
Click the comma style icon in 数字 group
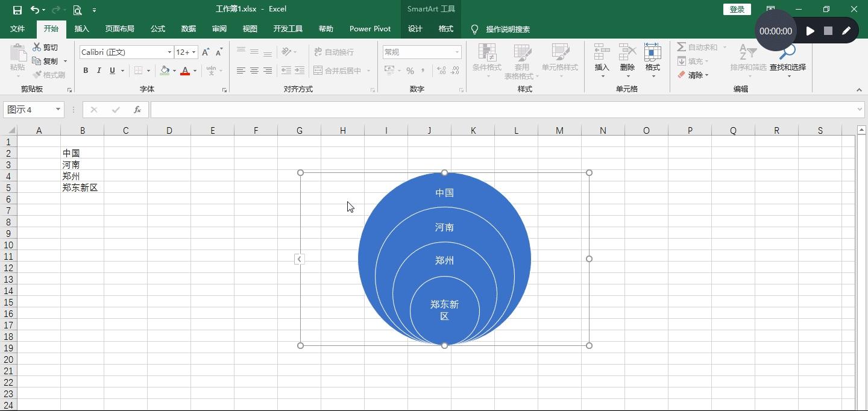423,71
